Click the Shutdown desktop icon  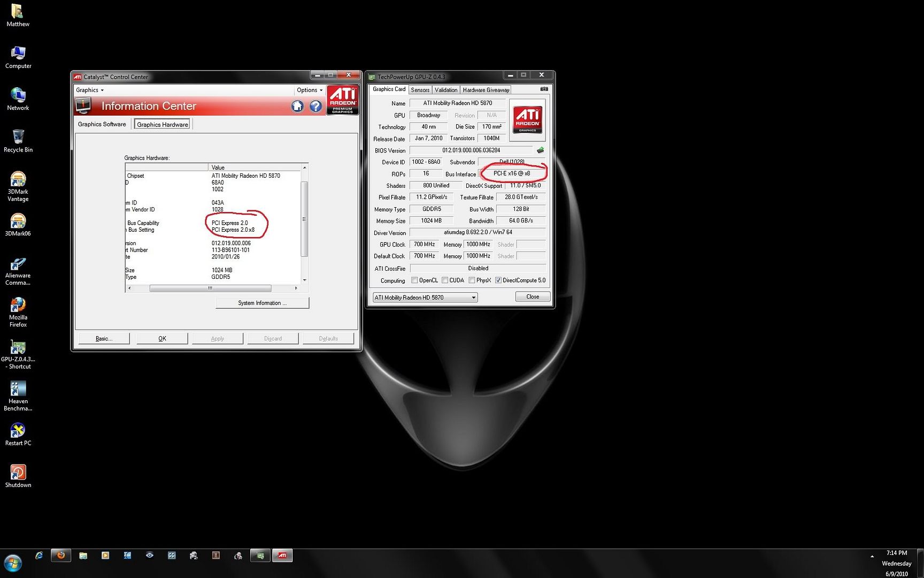[18, 476]
